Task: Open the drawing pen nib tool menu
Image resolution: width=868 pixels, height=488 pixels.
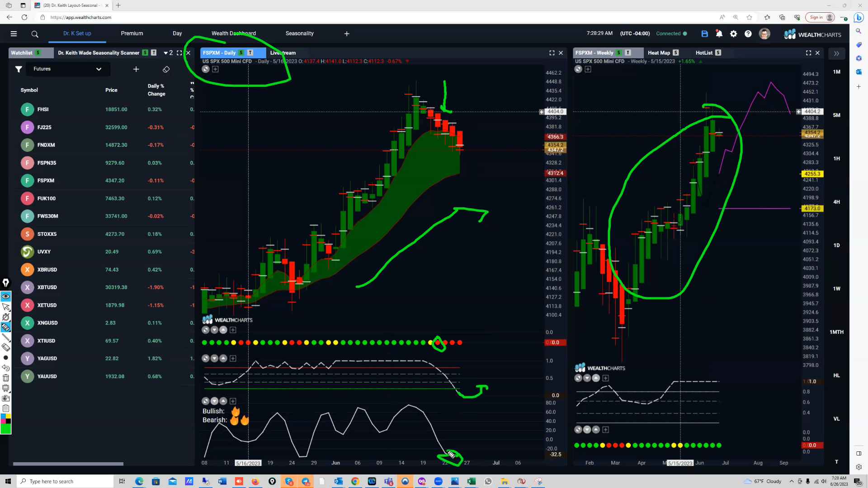Action: point(6,283)
